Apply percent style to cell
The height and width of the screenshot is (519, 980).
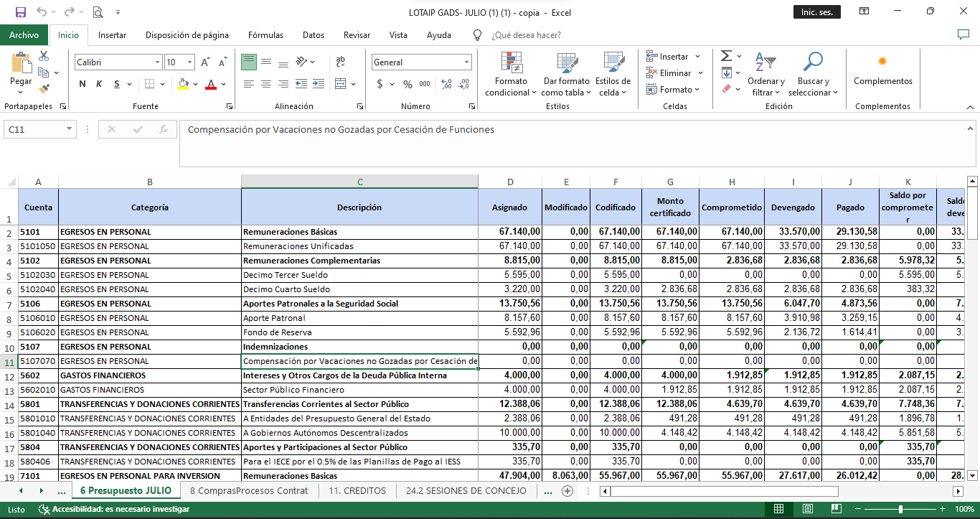pyautogui.click(x=407, y=84)
